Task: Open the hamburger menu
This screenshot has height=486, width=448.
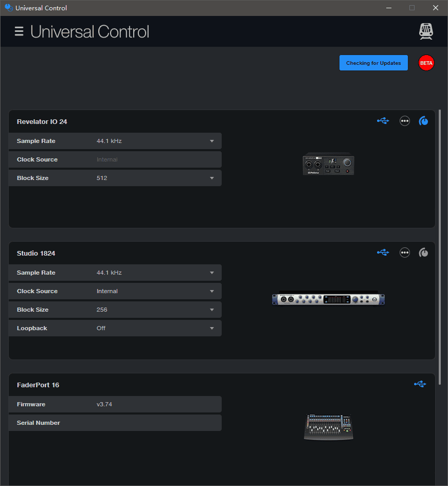Action: pyautogui.click(x=19, y=31)
